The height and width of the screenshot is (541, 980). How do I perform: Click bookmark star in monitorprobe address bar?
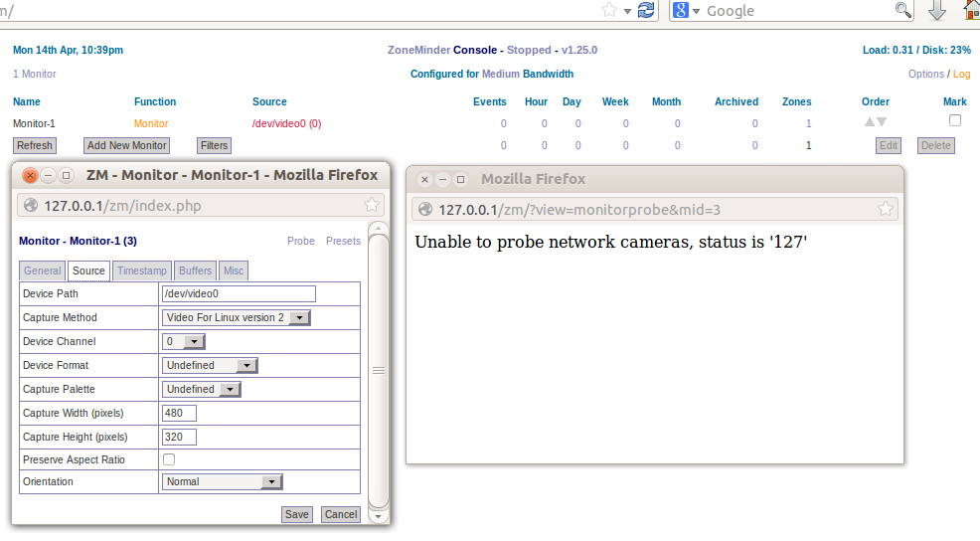coord(885,209)
